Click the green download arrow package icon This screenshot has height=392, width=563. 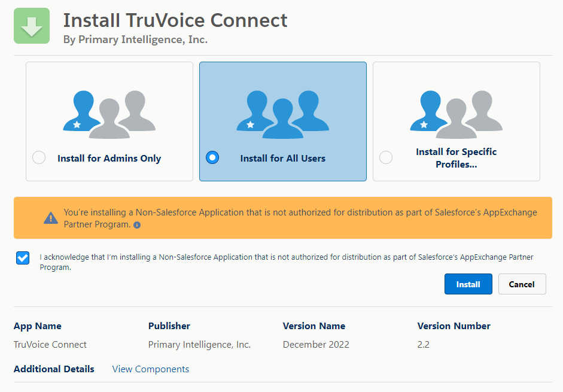click(x=32, y=26)
